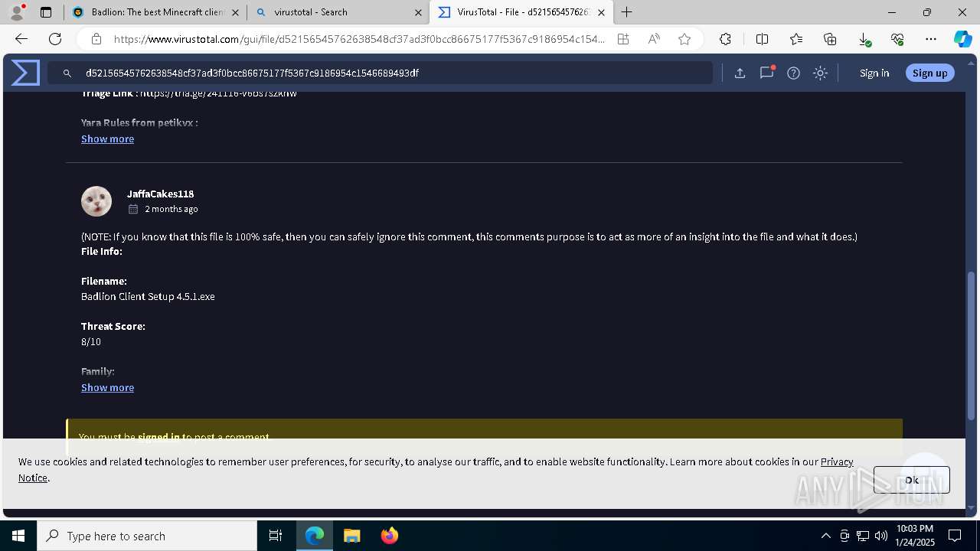The height and width of the screenshot is (551, 980).
Task: Click the 2 months ago timestamp
Action: coord(171,209)
